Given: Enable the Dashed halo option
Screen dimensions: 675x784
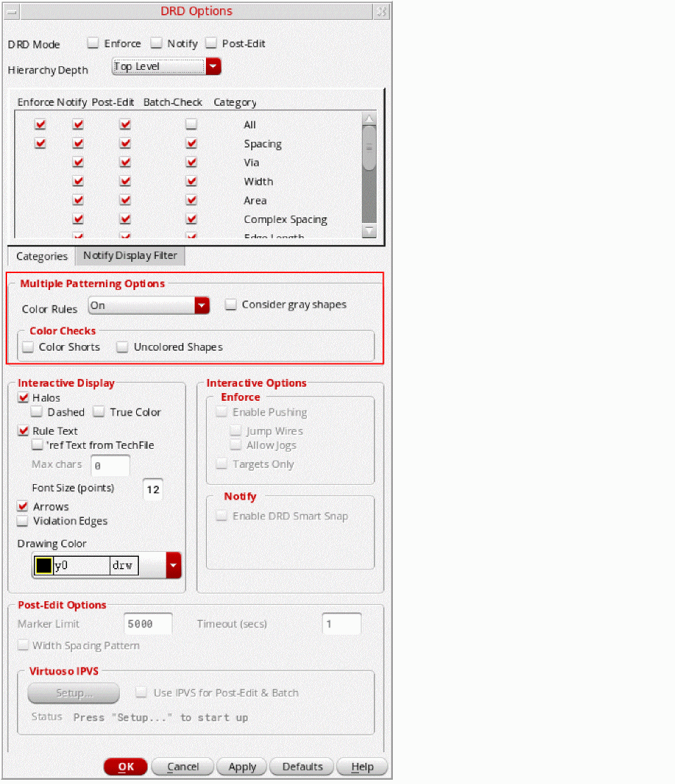Looking at the screenshot, I should (37, 412).
